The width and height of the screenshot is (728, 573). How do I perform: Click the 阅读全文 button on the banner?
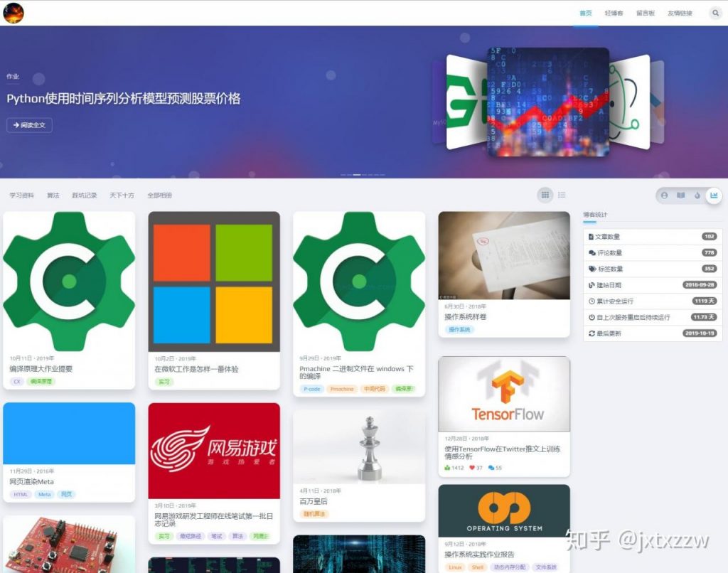(29, 125)
